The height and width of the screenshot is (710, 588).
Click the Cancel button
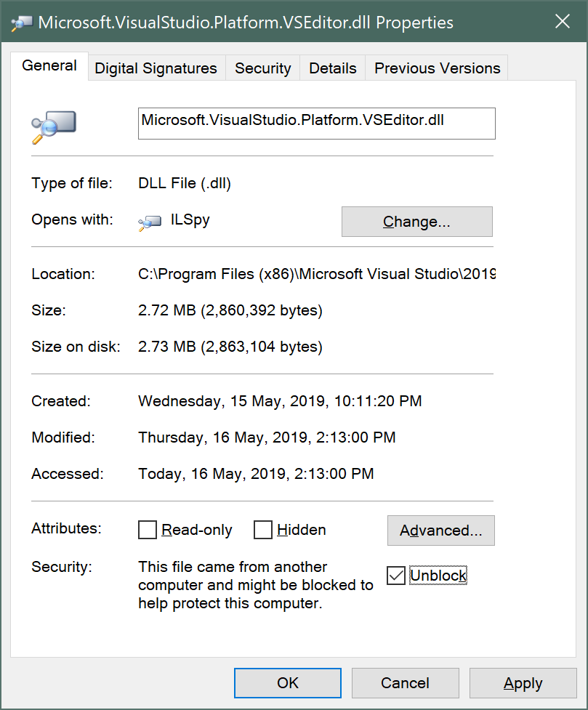point(405,683)
